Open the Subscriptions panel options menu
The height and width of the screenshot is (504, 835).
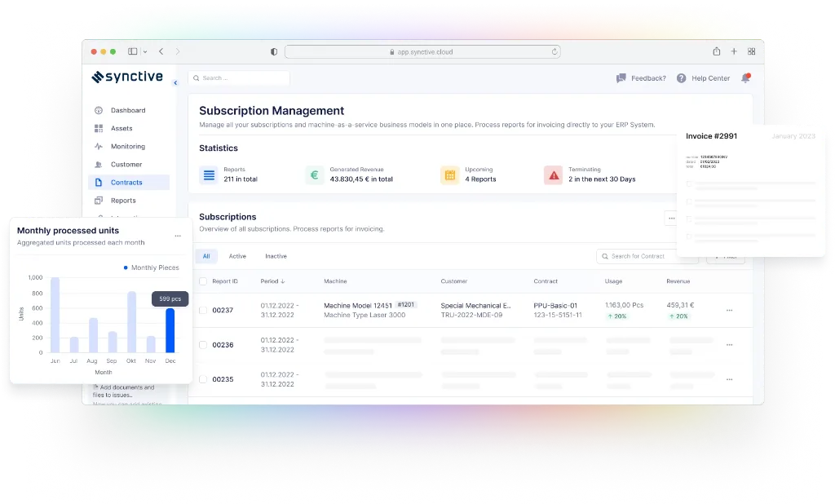pos(672,219)
